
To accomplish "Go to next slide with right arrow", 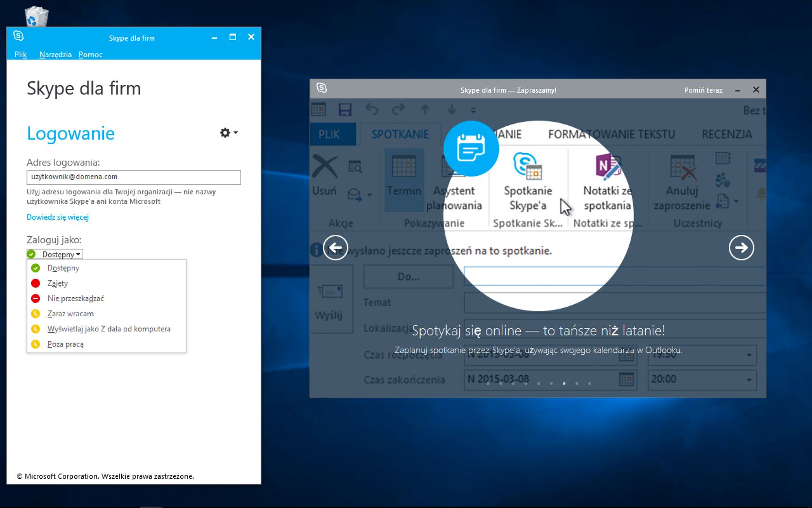I will 742,248.
